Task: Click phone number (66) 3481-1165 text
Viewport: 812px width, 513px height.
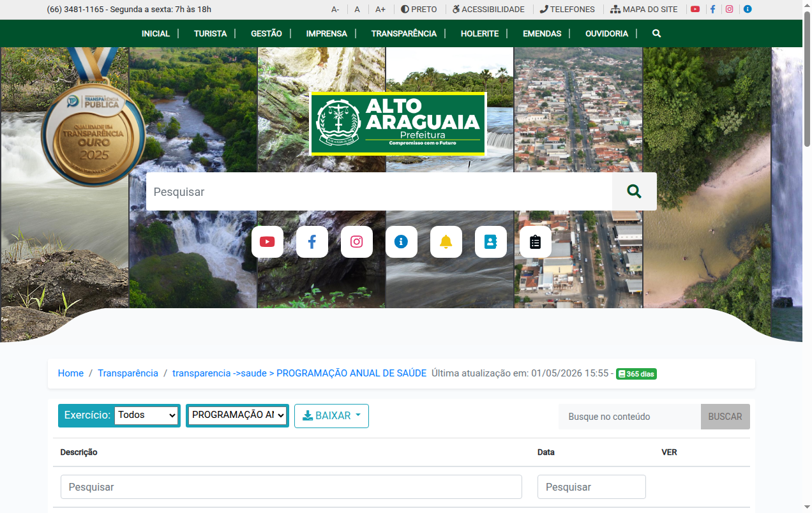Action: 75,10
